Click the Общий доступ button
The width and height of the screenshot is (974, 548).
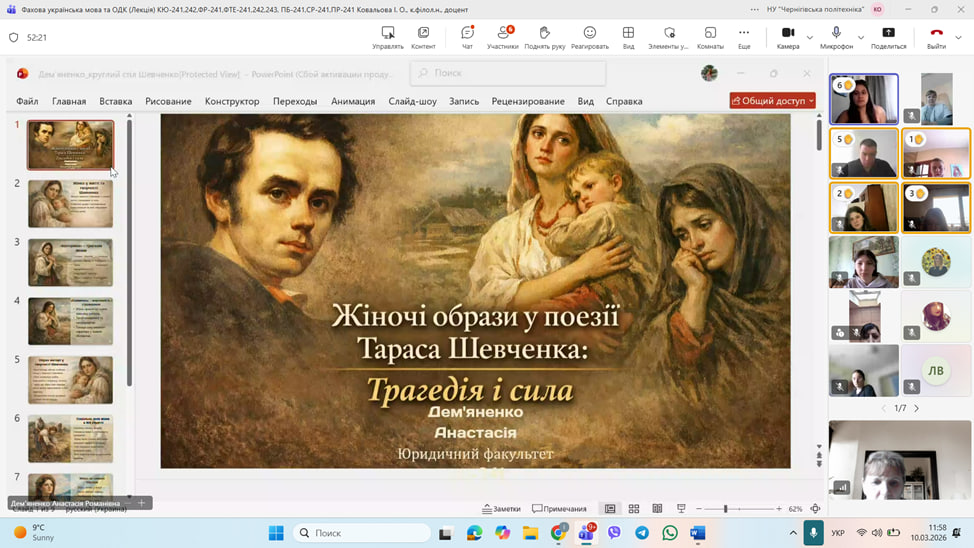(772, 100)
